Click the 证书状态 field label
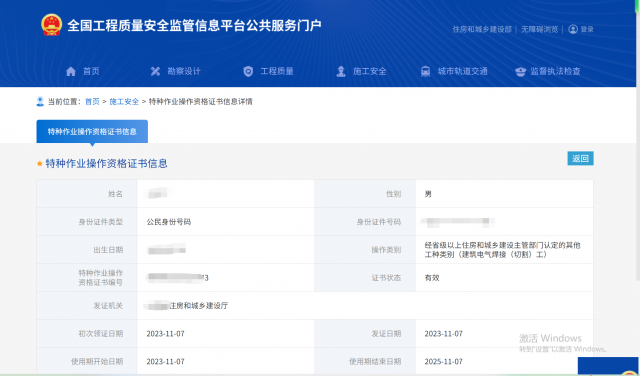640x376 pixels. pyautogui.click(x=386, y=278)
